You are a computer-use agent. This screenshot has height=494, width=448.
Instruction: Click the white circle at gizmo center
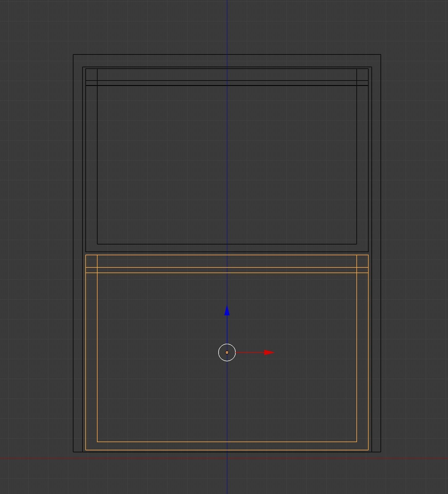tap(227, 352)
